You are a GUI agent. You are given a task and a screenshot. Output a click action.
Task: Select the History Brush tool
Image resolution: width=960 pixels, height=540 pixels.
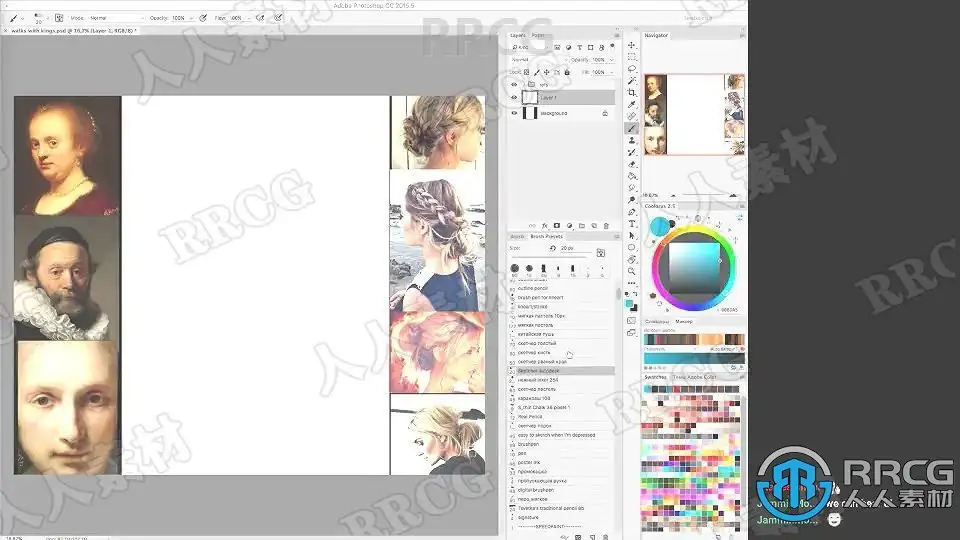(631, 152)
